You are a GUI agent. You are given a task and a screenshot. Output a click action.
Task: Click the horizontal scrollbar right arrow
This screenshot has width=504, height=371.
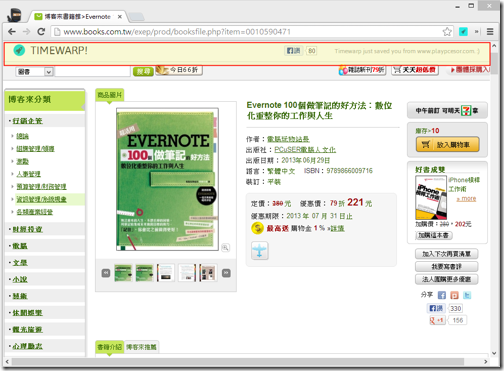point(486,362)
